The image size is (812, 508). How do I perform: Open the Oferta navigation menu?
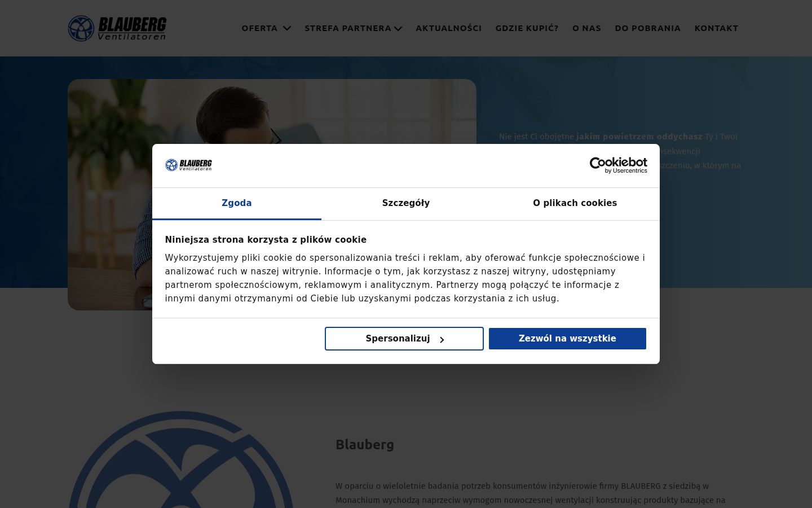[260, 28]
